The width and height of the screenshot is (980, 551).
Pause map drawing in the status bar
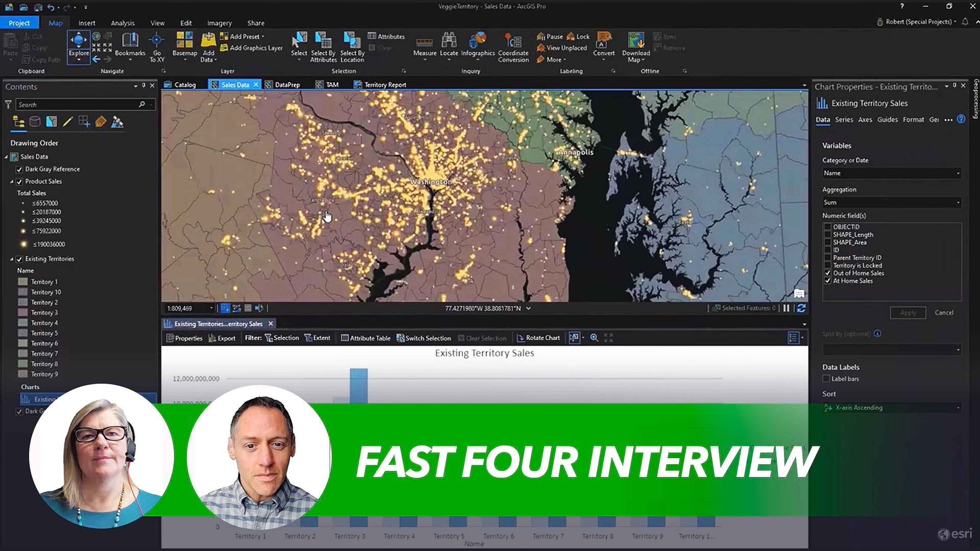coord(787,308)
